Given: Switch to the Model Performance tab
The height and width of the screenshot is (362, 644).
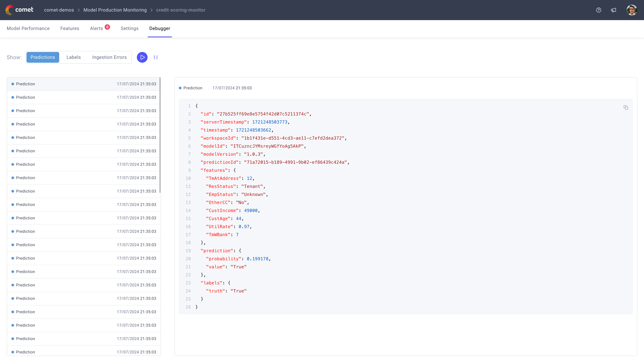Looking at the screenshot, I should 28,28.
